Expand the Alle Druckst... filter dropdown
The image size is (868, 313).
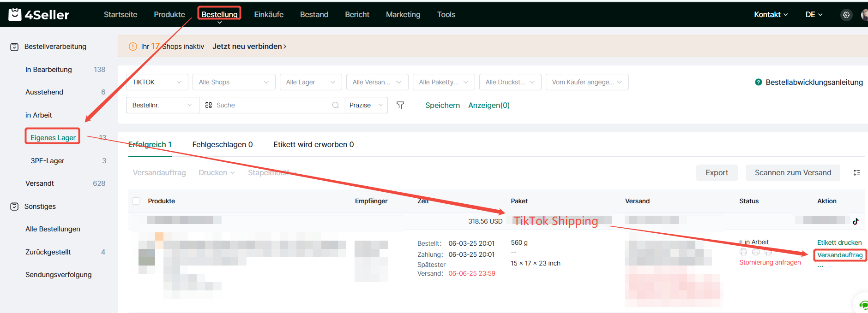click(510, 82)
